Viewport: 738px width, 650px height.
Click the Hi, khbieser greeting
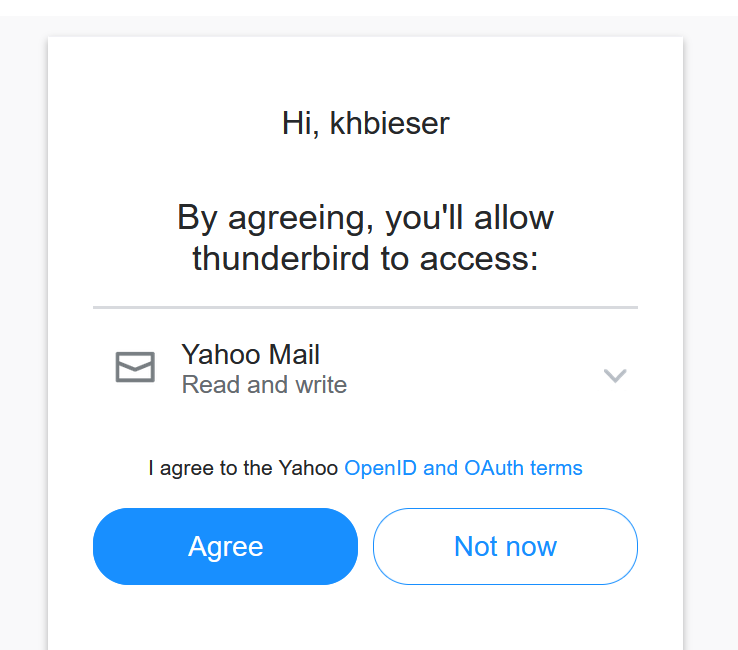[365, 123]
